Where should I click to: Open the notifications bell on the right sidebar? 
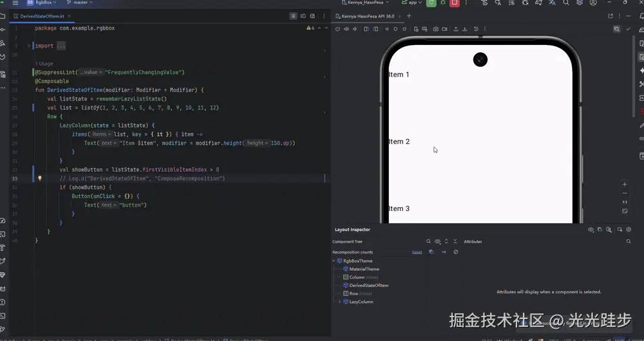(641, 17)
